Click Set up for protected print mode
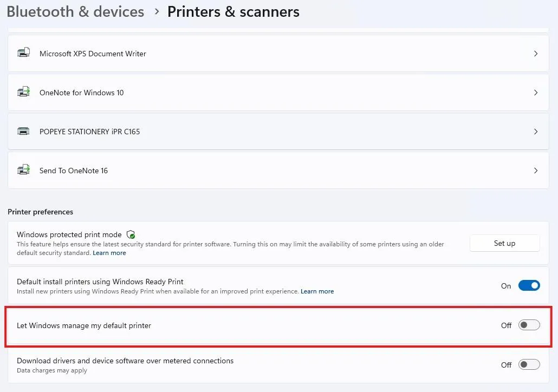The width and height of the screenshot is (558, 392). 504,243
